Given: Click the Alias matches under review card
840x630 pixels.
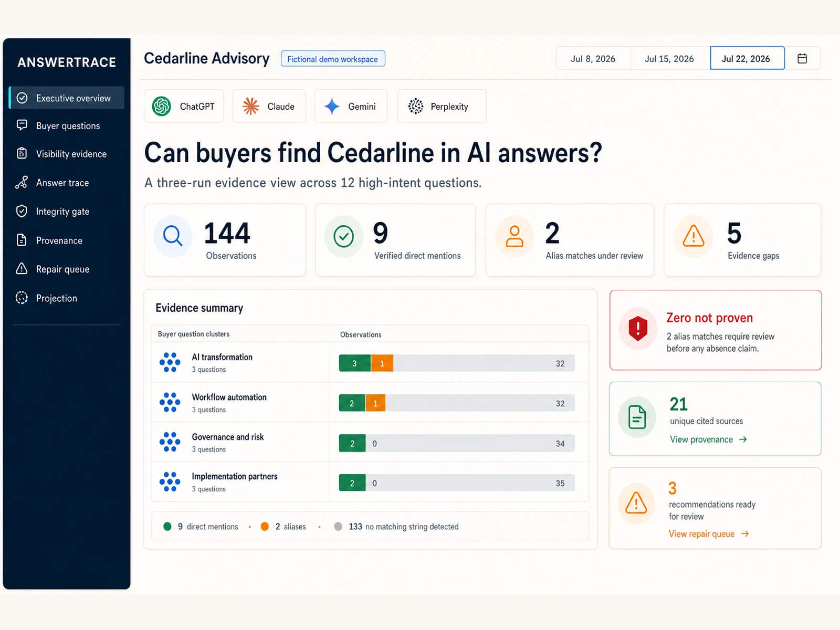Looking at the screenshot, I should tap(570, 240).
